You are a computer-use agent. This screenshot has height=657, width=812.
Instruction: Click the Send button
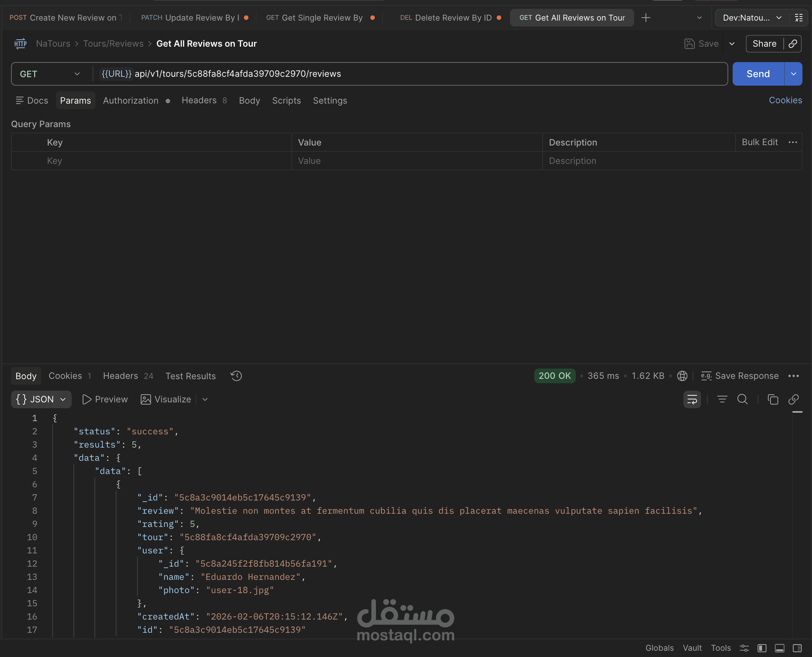click(758, 74)
